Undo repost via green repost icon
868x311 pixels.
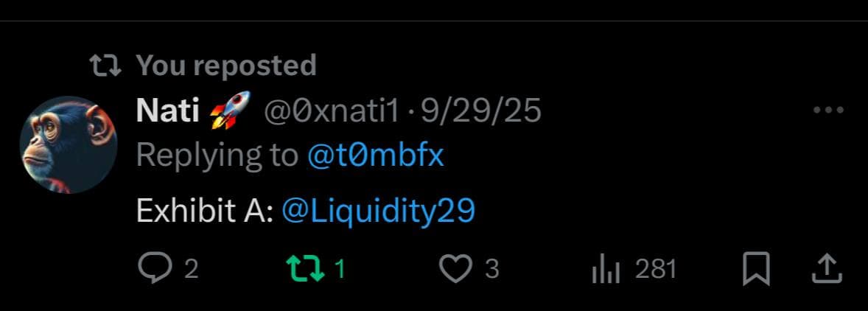click(x=305, y=269)
